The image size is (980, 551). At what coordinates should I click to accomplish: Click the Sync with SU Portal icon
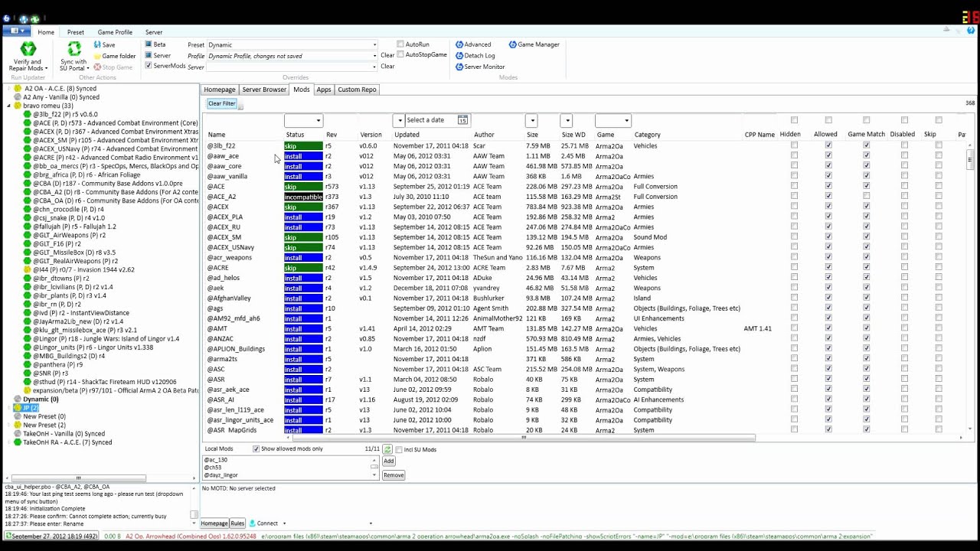[74, 50]
